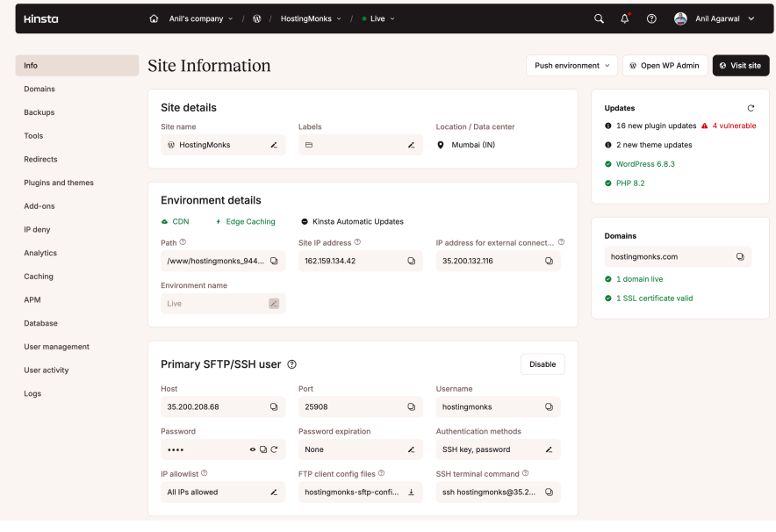Click Anil Agarwal profile avatar
776x532 pixels.
(680, 18)
